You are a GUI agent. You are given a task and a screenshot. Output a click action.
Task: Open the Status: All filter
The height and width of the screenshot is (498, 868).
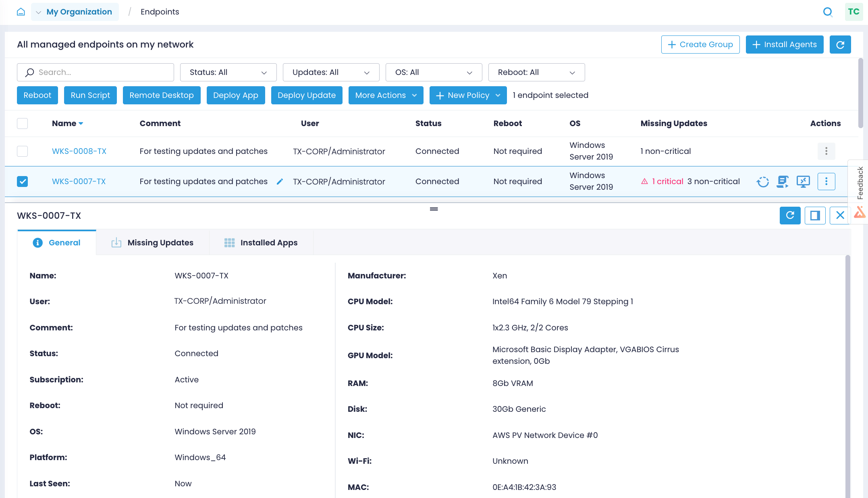click(x=228, y=73)
